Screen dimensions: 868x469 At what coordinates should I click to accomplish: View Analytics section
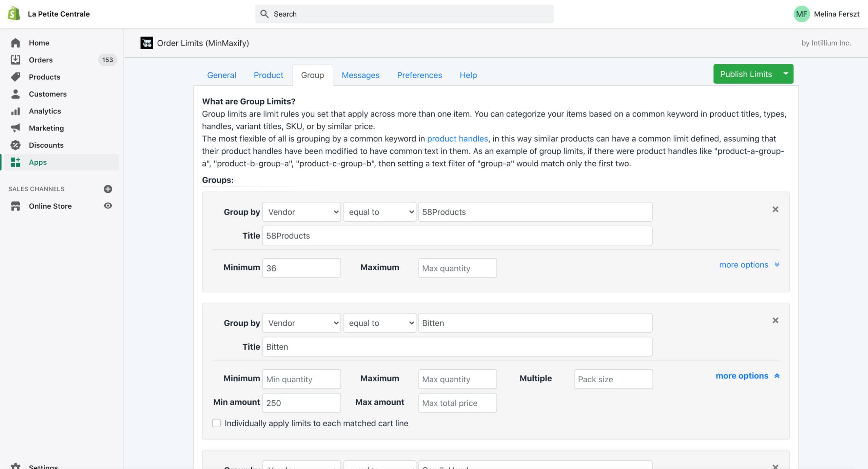point(45,111)
